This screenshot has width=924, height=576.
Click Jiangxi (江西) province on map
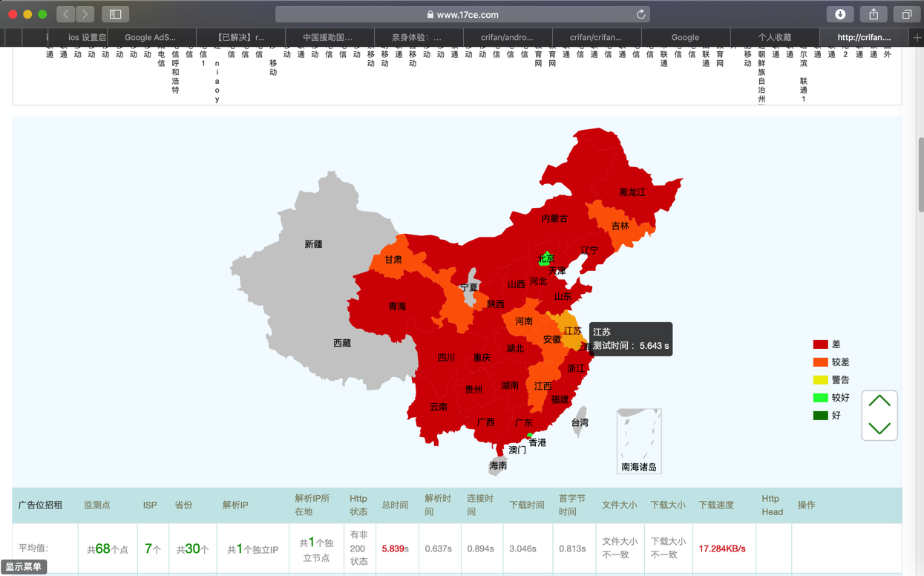click(543, 387)
